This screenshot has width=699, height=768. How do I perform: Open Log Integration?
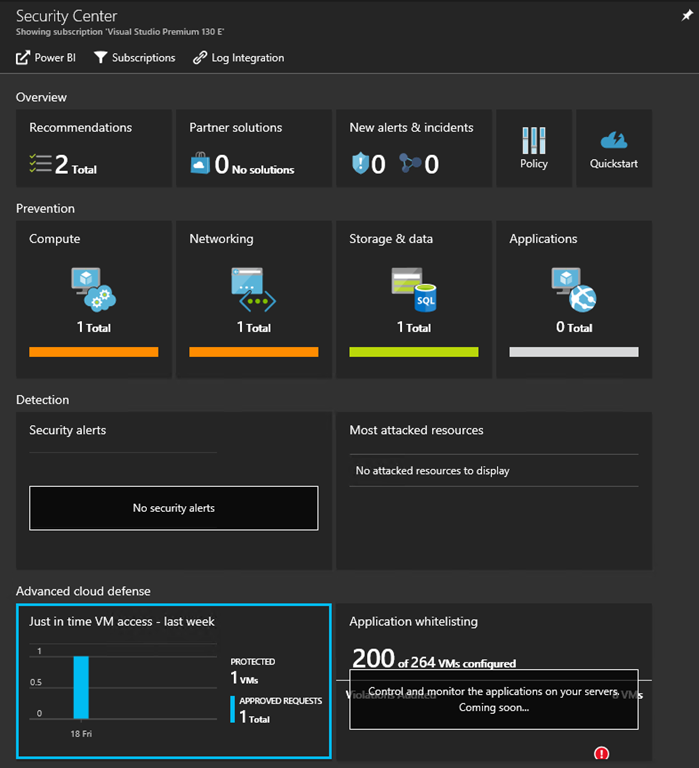238,58
